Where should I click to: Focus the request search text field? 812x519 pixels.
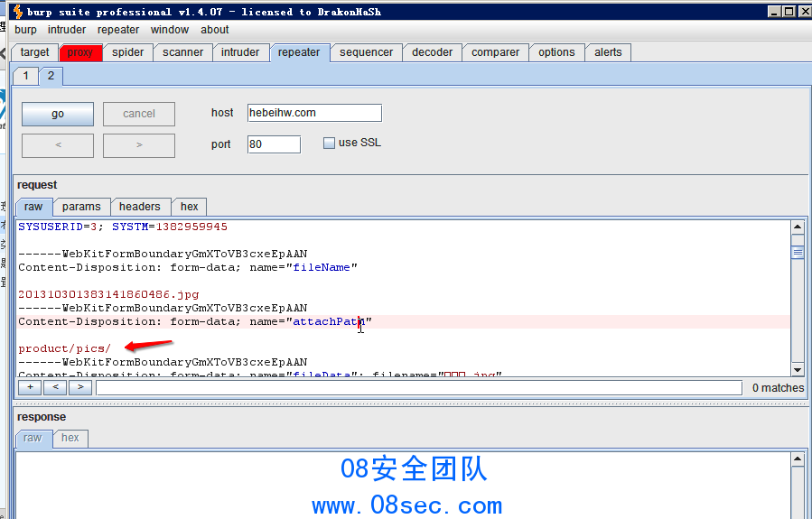pos(419,387)
